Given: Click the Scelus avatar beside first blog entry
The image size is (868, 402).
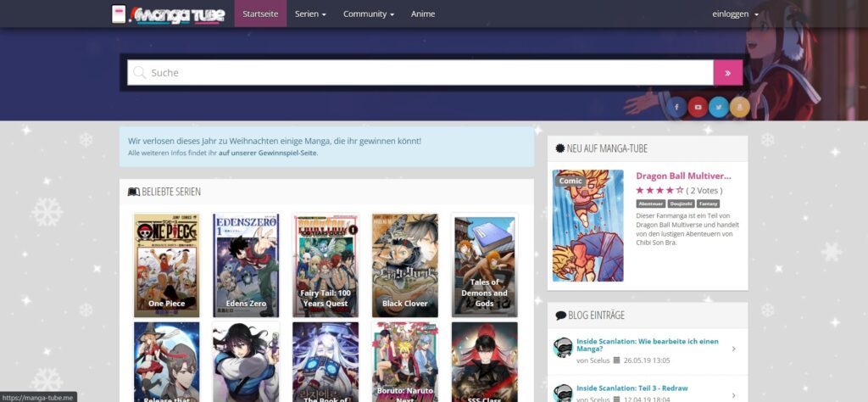Looking at the screenshot, I should (x=563, y=347).
